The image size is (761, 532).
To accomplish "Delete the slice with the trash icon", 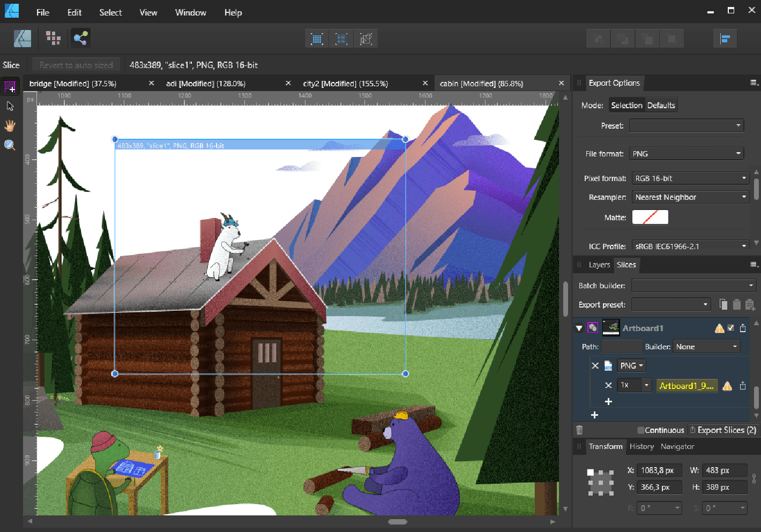I will pyautogui.click(x=579, y=430).
